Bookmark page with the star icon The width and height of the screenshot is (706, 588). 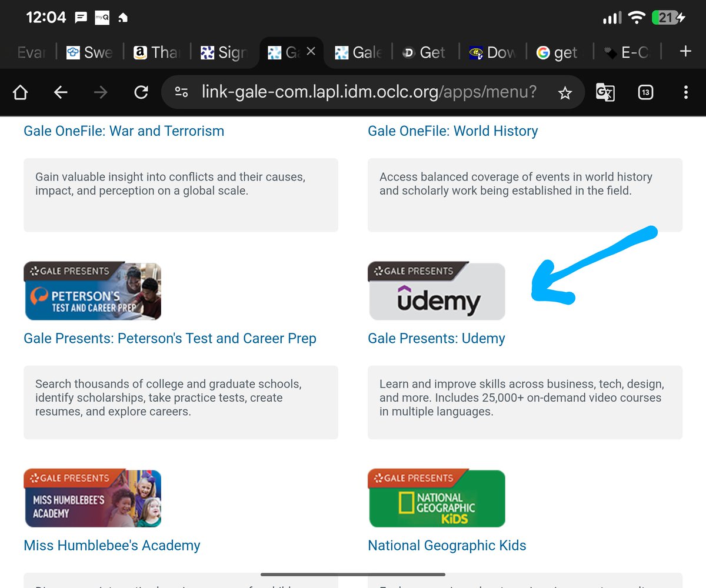[565, 93]
